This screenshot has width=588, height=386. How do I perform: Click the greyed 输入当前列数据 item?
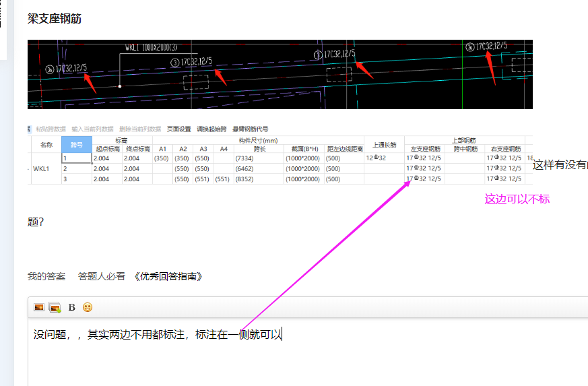click(93, 129)
